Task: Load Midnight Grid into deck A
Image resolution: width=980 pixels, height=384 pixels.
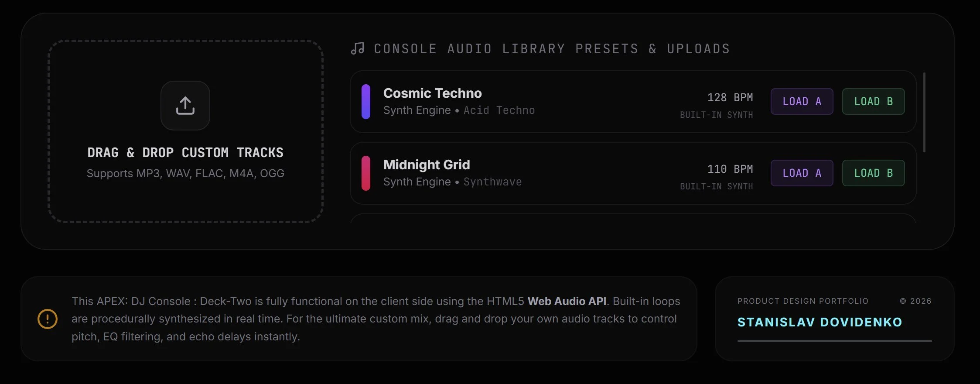Action: point(802,173)
